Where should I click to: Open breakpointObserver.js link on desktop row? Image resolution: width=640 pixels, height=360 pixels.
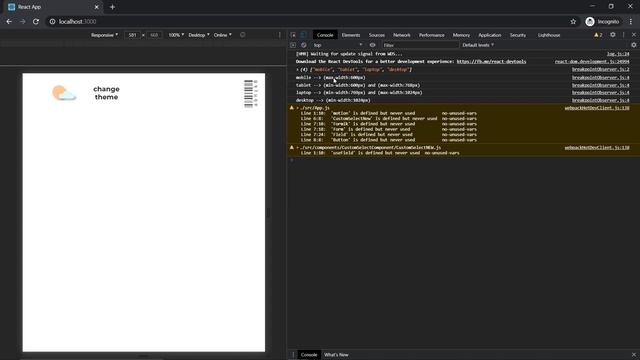click(x=600, y=100)
